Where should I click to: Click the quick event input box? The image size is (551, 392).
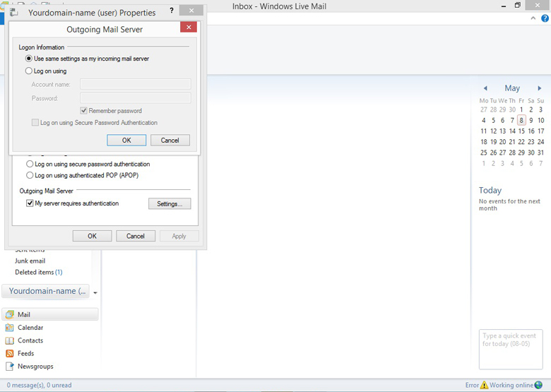511,349
